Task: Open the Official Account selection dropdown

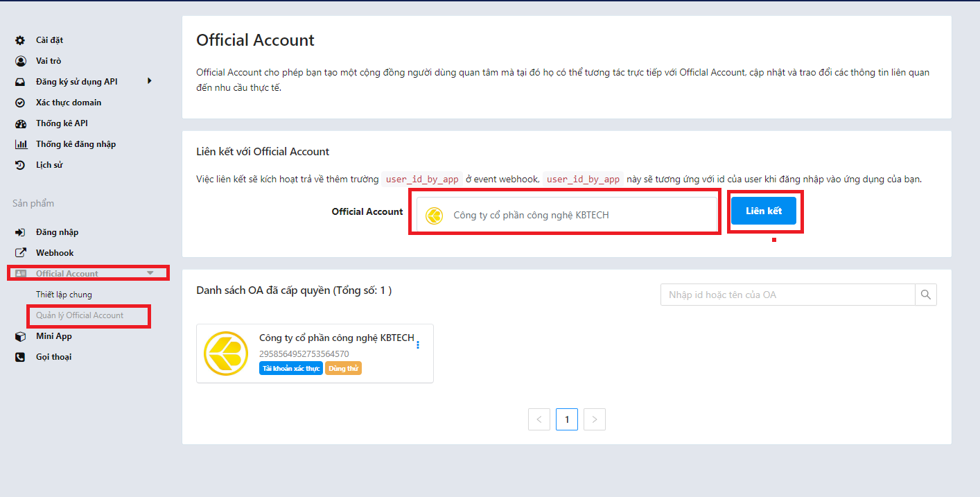Action: coord(566,215)
